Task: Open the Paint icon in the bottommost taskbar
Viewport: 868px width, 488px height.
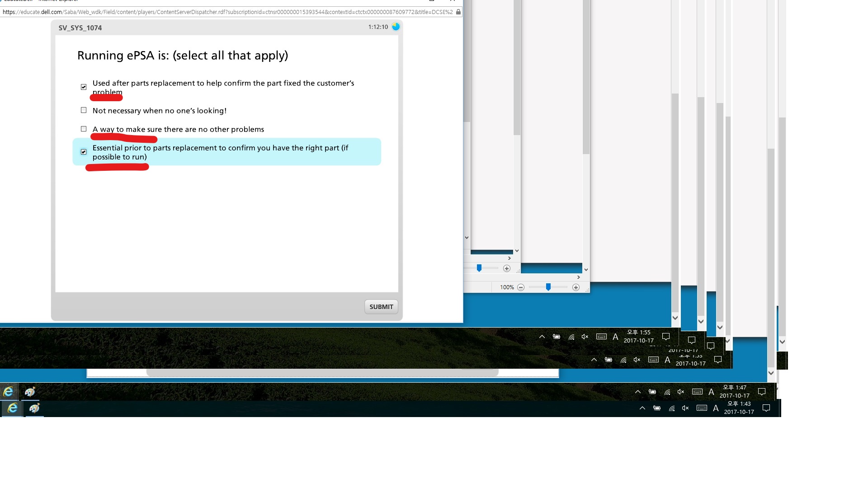Action: [34, 408]
